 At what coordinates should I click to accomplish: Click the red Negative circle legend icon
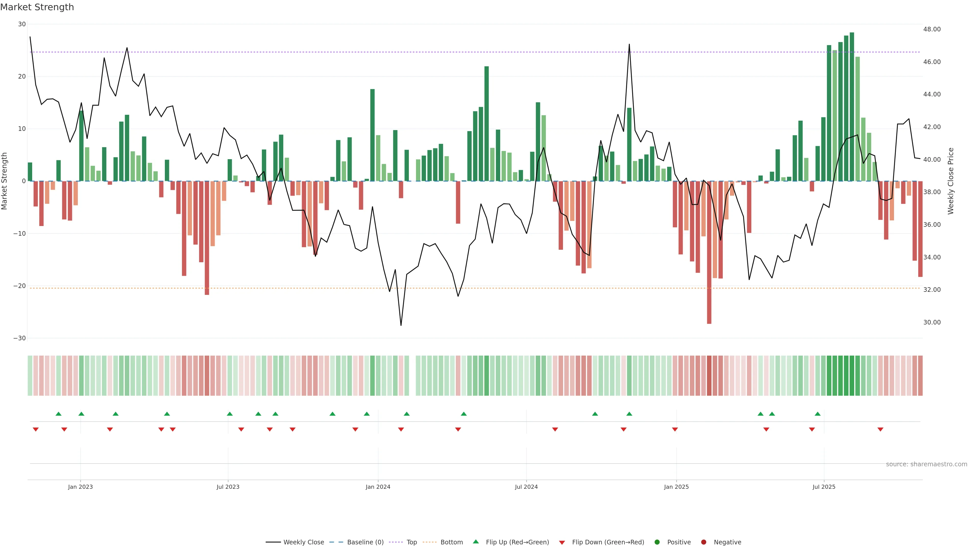[703, 542]
